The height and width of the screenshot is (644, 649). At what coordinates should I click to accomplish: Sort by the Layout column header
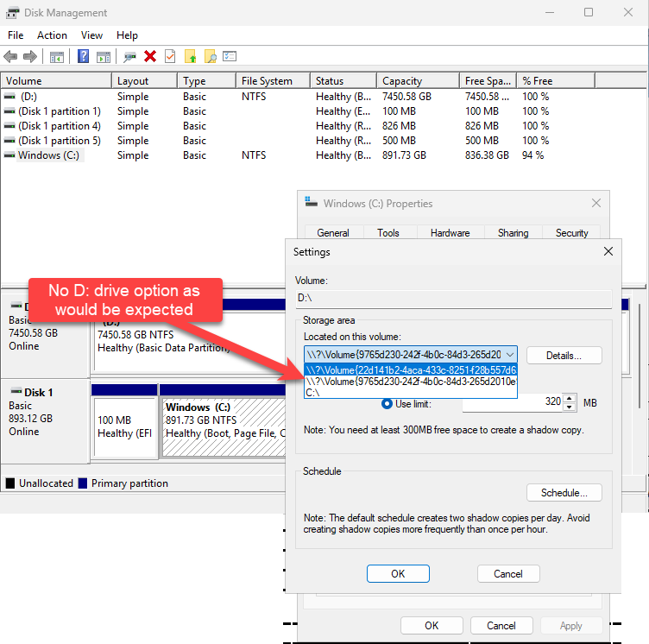pos(144,81)
